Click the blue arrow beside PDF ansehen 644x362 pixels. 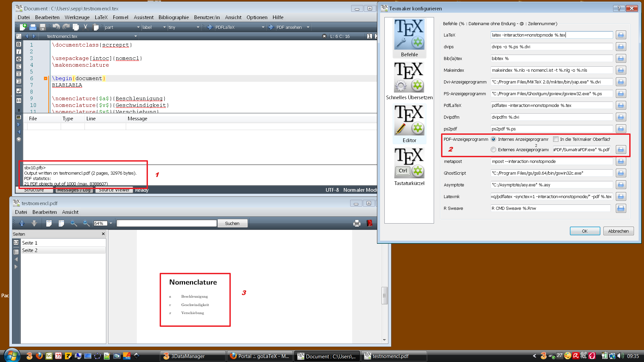[x=271, y=27]
